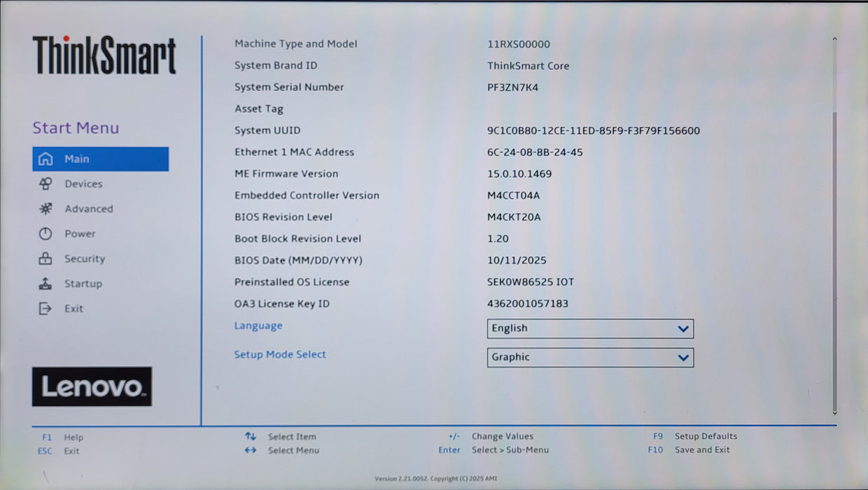Click the Setup Mode dropdown chevron arrow
868x490 pixels.
(x=683, y=358)
